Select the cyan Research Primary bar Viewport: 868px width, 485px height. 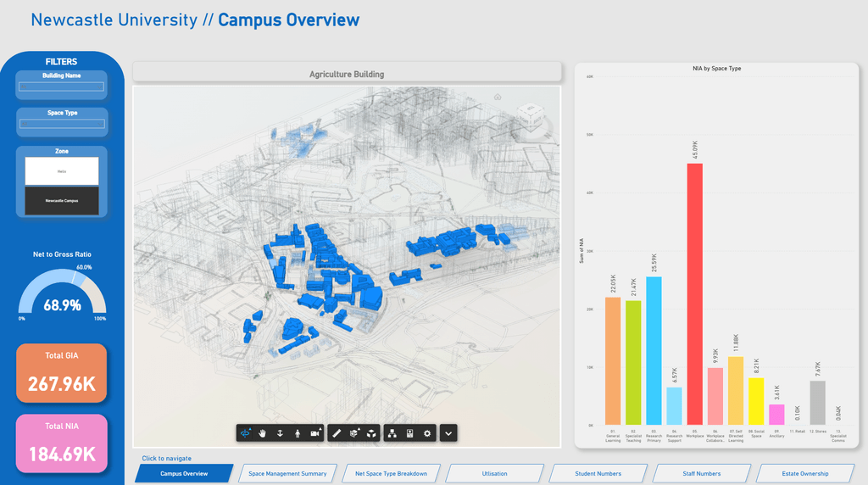click(x=654, y=351)
